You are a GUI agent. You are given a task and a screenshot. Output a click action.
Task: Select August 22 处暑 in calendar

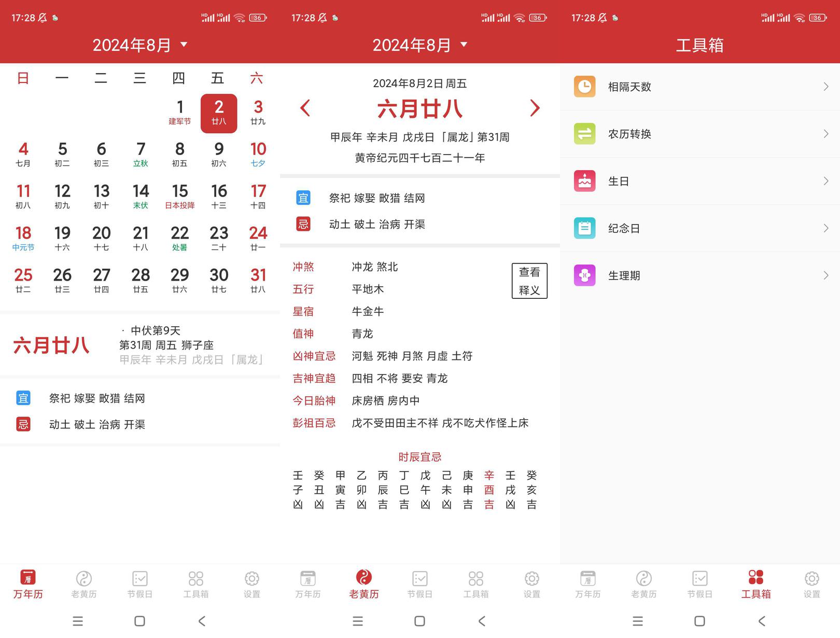coord(180,238)
